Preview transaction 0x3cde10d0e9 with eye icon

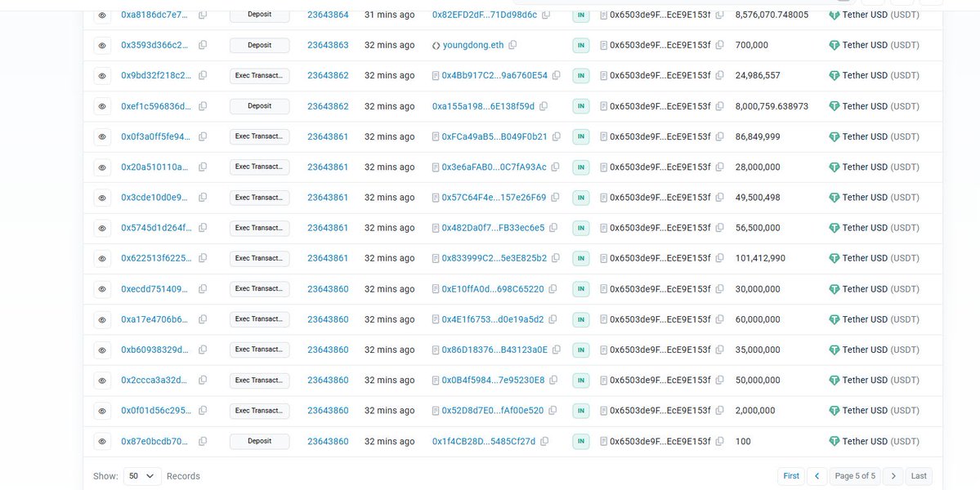102,198
